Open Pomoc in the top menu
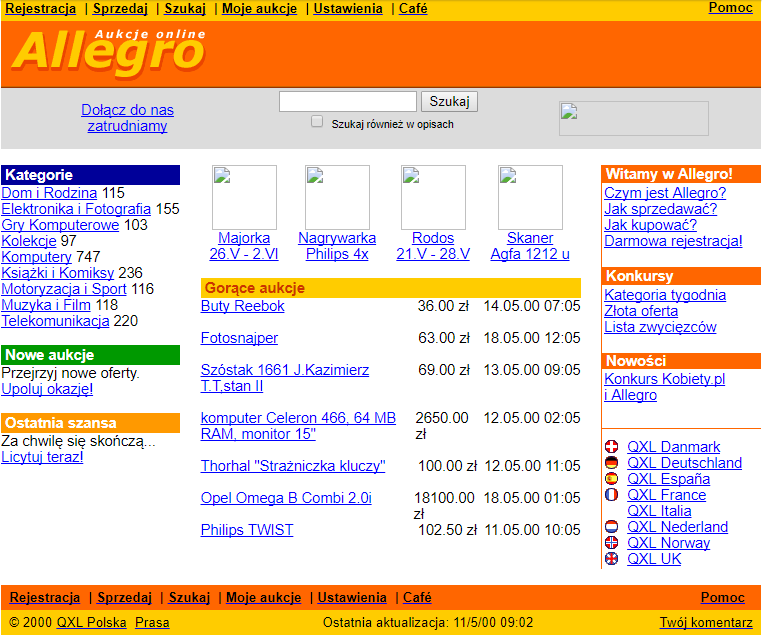The image size is (762, 635). (730, 8)
